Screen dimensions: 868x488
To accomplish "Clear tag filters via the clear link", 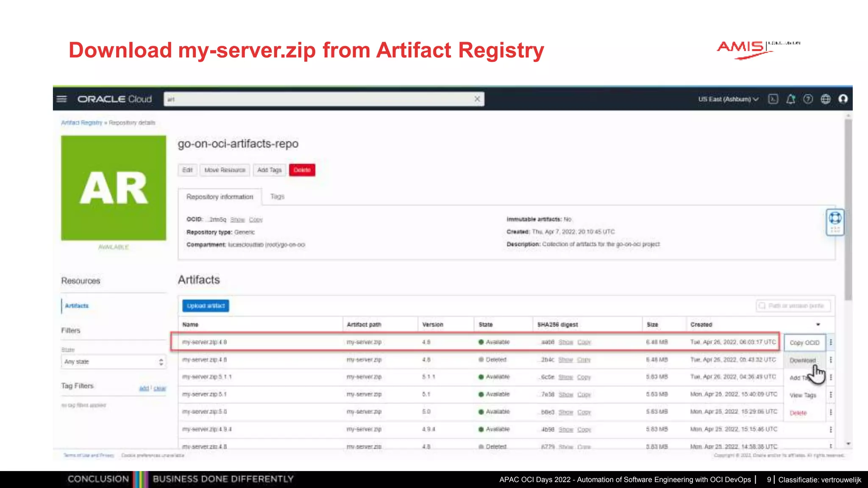I will click(159, 388).
